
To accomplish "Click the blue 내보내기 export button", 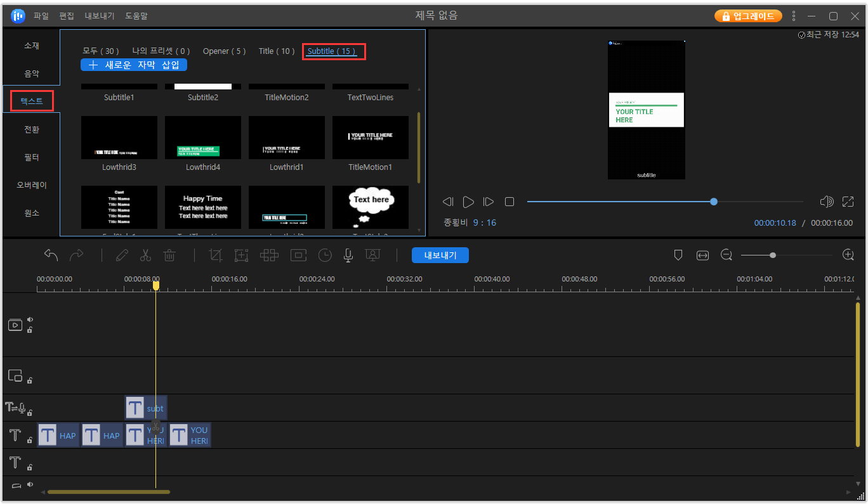I will coord(440,255).
